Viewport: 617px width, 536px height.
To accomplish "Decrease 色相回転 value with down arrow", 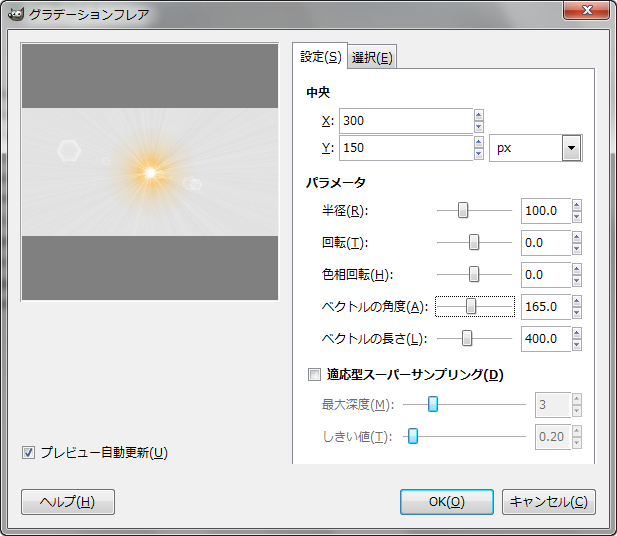I will 576,281.
